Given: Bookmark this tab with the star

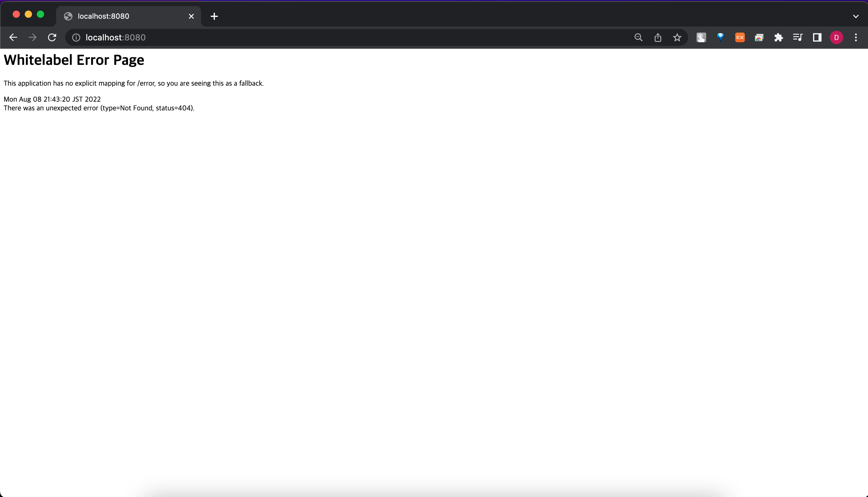Looking at the screenshot, I should click(677, 38).
